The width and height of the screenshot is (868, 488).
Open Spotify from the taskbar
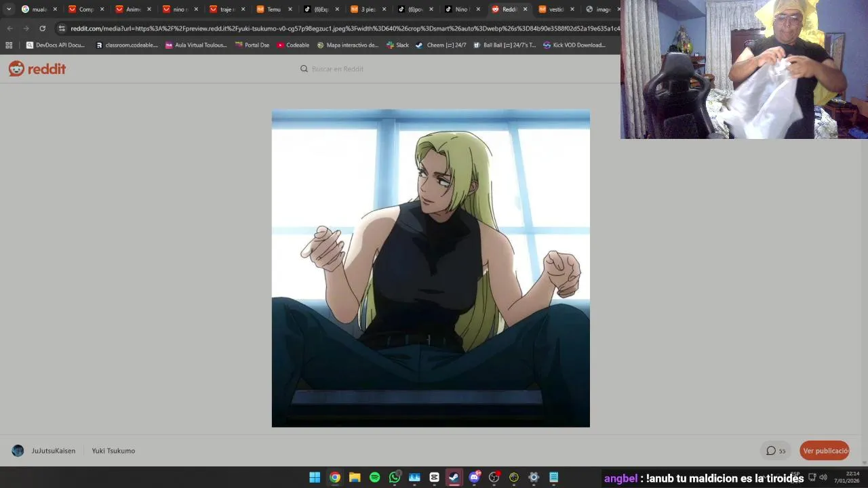point(374,477)
